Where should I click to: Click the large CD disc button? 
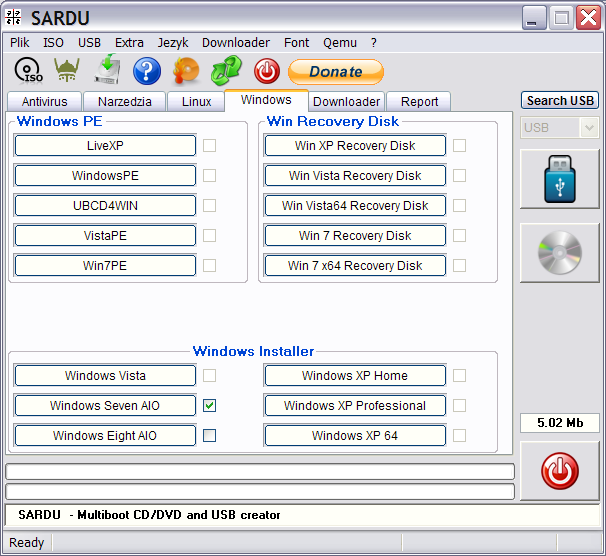(x=560, y=253)
